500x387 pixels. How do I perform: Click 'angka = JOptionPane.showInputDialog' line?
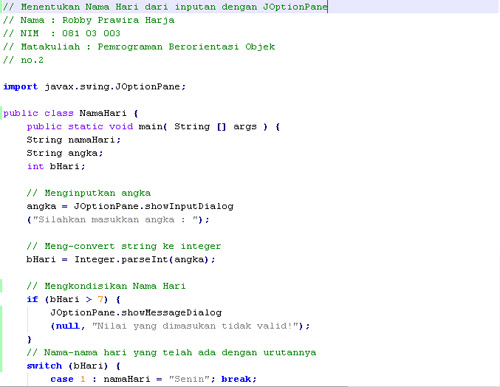[x=130, y=206]
